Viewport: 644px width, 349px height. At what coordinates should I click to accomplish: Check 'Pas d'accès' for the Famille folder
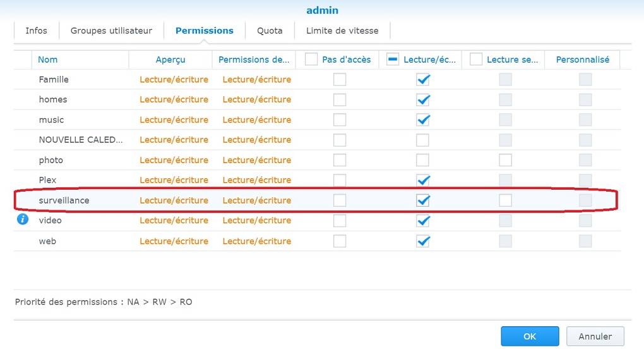(x=340, y=80)
